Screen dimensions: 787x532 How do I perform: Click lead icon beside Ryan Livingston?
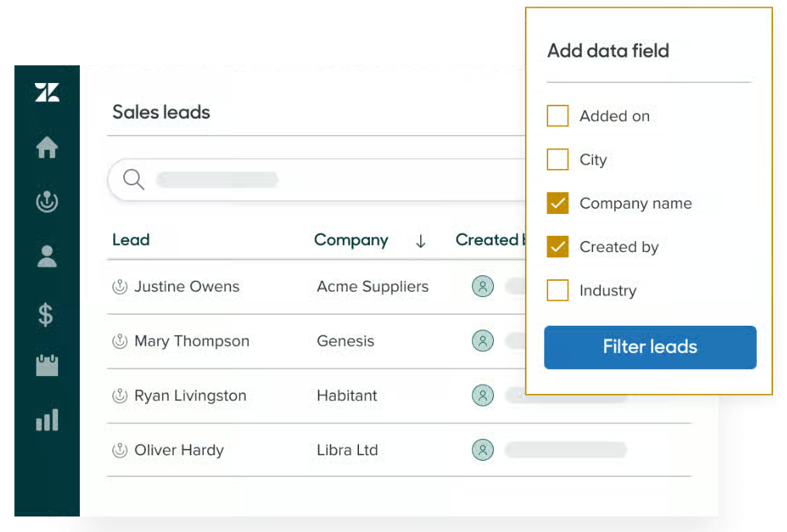(x=120, y=396)
